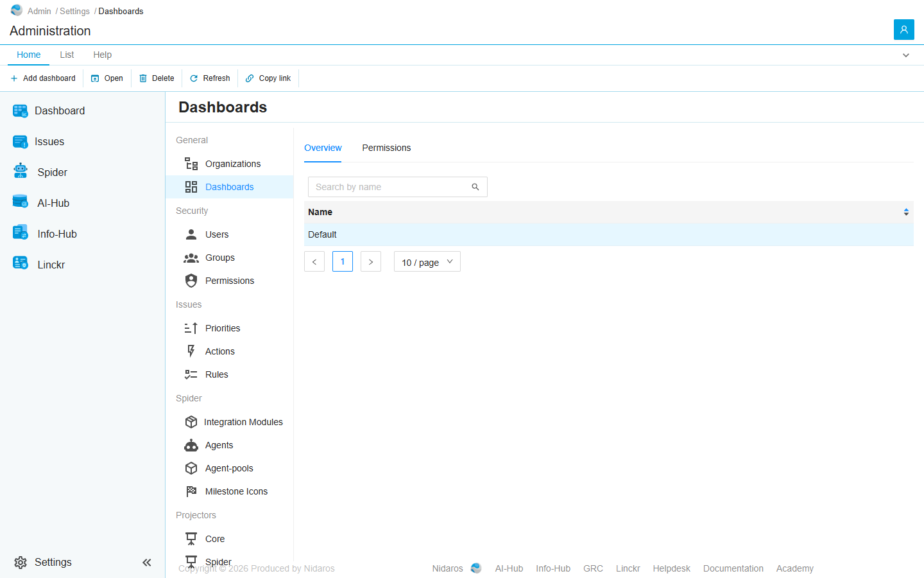Select page 1 in pagination
Screen dimensions: 924x578
[343, 262]
